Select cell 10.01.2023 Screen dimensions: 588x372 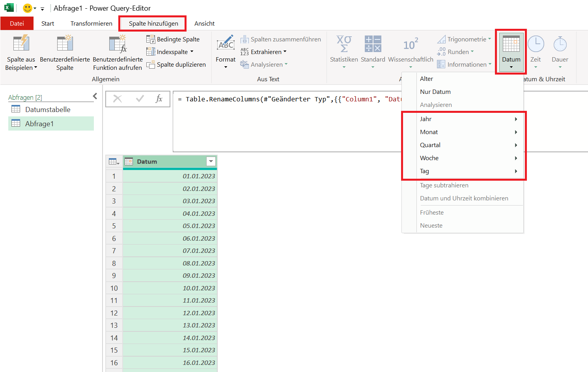tap(170, 288)
